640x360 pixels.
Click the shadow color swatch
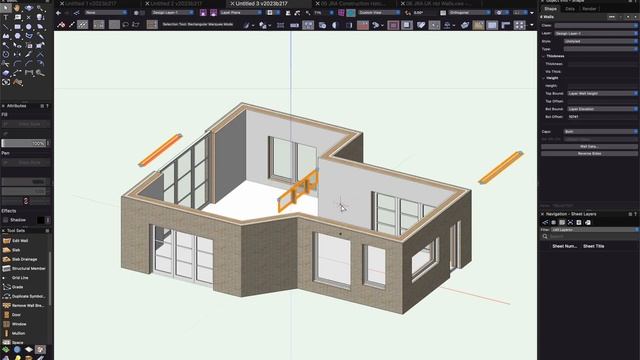click(40, 220)
